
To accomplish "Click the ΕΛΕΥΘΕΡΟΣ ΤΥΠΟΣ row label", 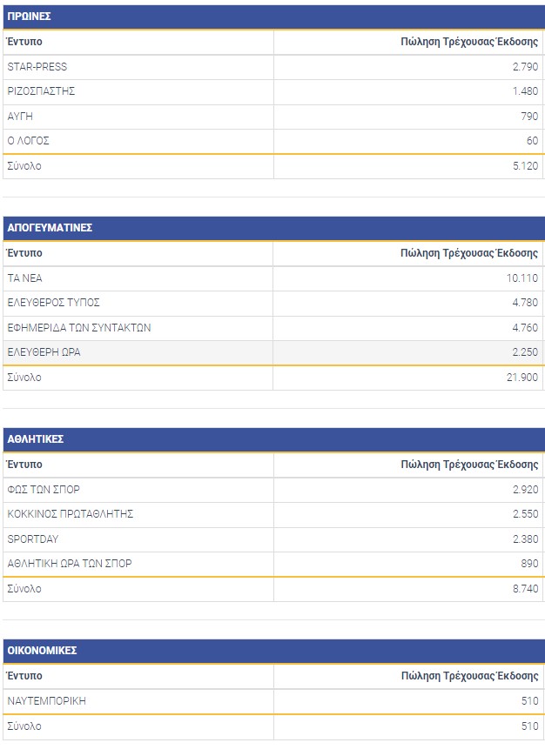I will click(x=53, y=303).
